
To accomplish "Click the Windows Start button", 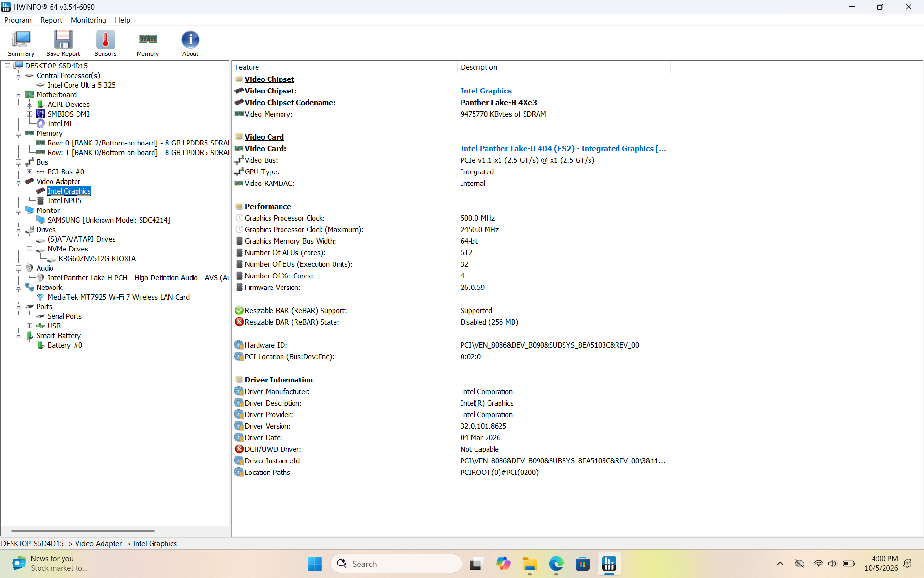I will click(315, 564).
